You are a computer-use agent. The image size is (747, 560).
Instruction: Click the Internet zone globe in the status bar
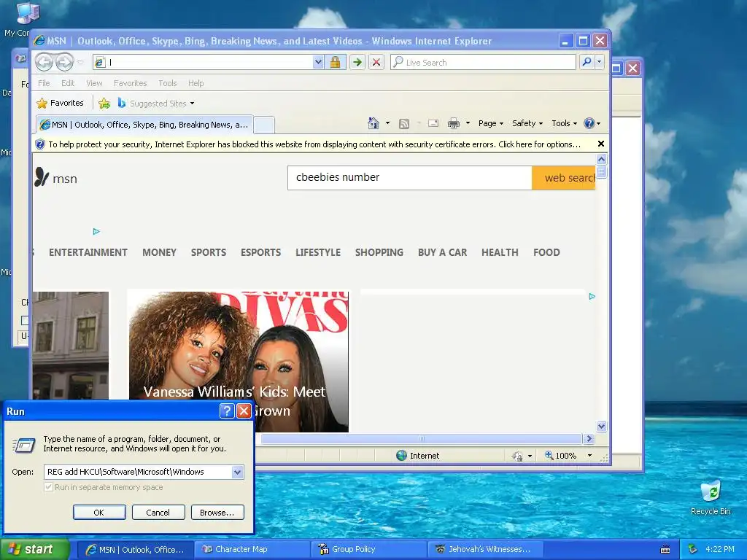(402, 456)
